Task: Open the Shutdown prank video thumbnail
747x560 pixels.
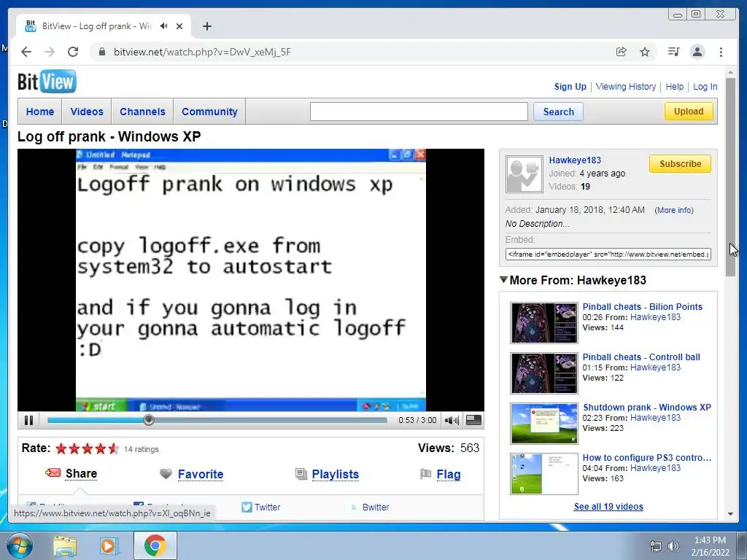Action: tap(544, 424)
